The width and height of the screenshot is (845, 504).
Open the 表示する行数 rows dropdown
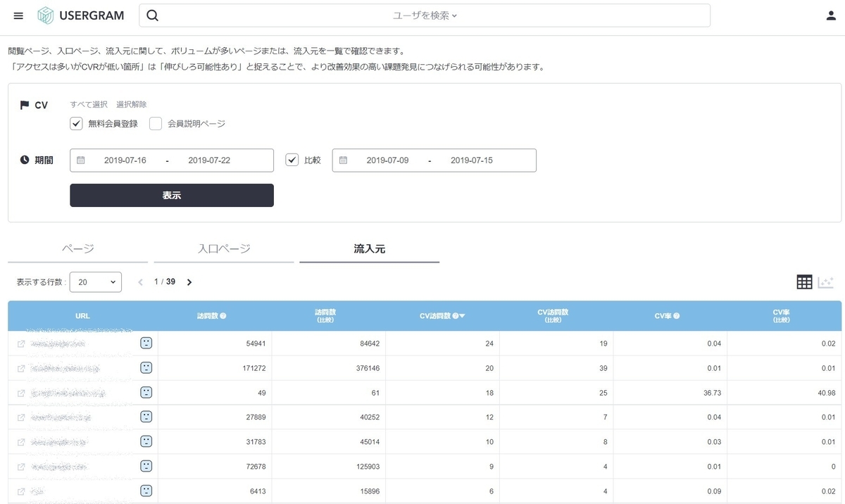(96, 282)
